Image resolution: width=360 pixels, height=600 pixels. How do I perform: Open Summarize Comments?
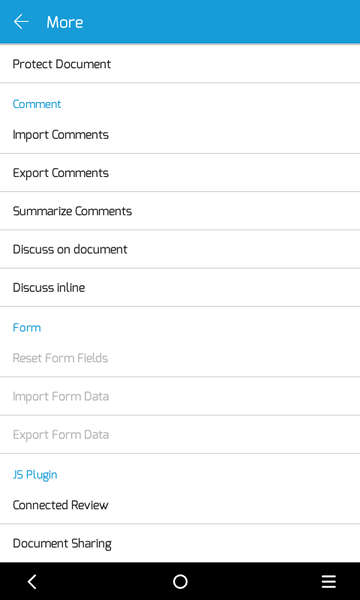click(180, 211)
